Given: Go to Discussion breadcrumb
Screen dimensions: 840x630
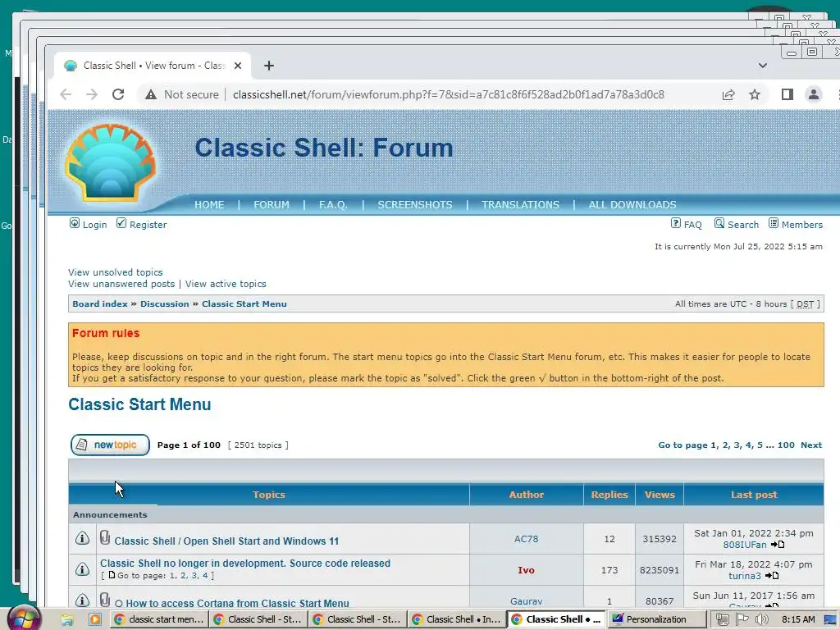Looking at the screenshot, I should [164, 304].
